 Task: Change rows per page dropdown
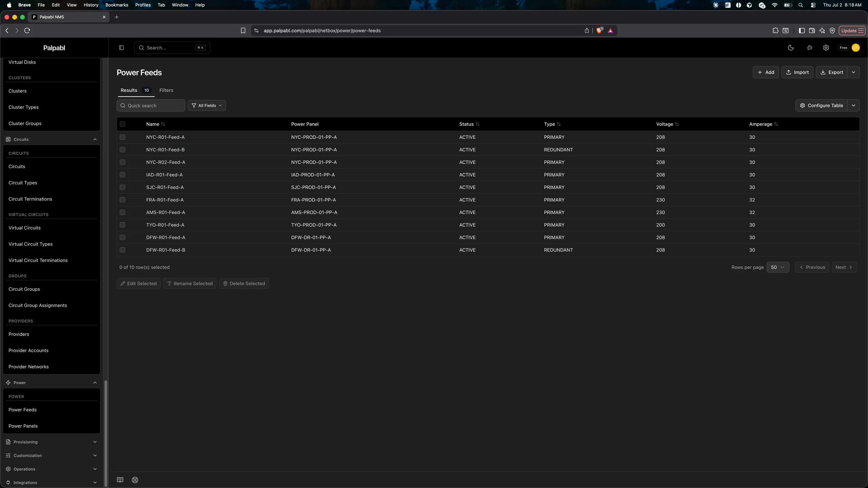tap(778, 267)
